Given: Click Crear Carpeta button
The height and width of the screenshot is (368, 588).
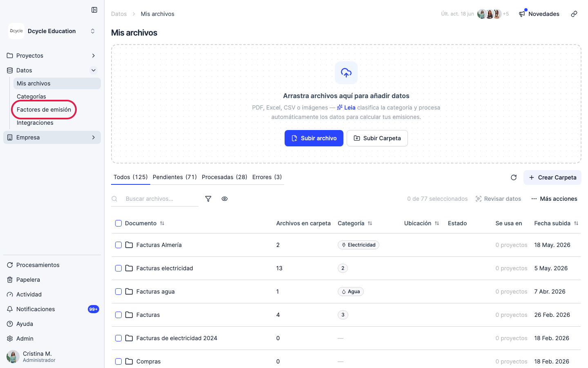Looking at the screenshot, I should (552, 177).
